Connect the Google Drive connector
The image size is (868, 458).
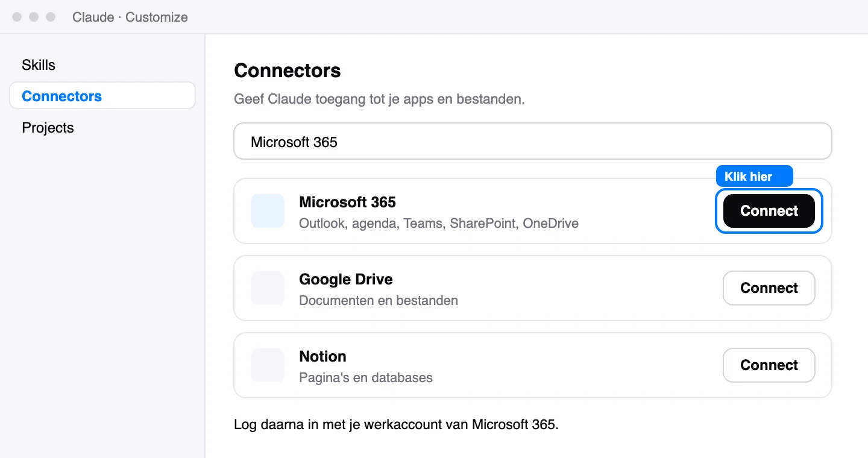tap(769, 288)
